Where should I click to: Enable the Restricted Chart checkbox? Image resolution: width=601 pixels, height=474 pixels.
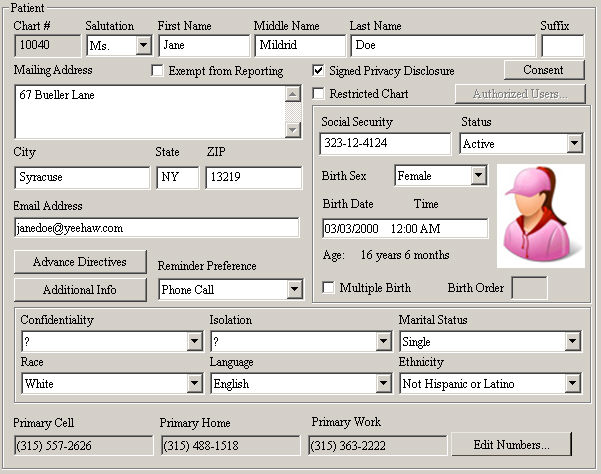point(318,94)
